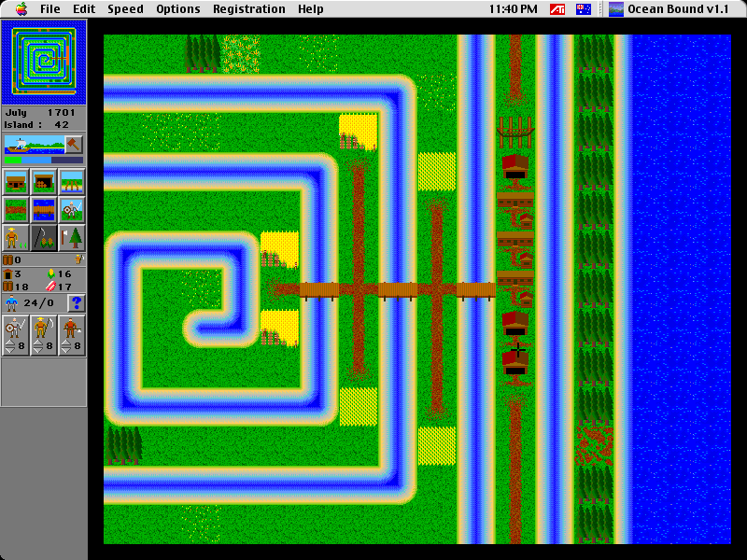Click the Australian flag menu bar icon
The width and height of the screenshot is (747, 560).
pyautogui.click(x=584, y=9)
